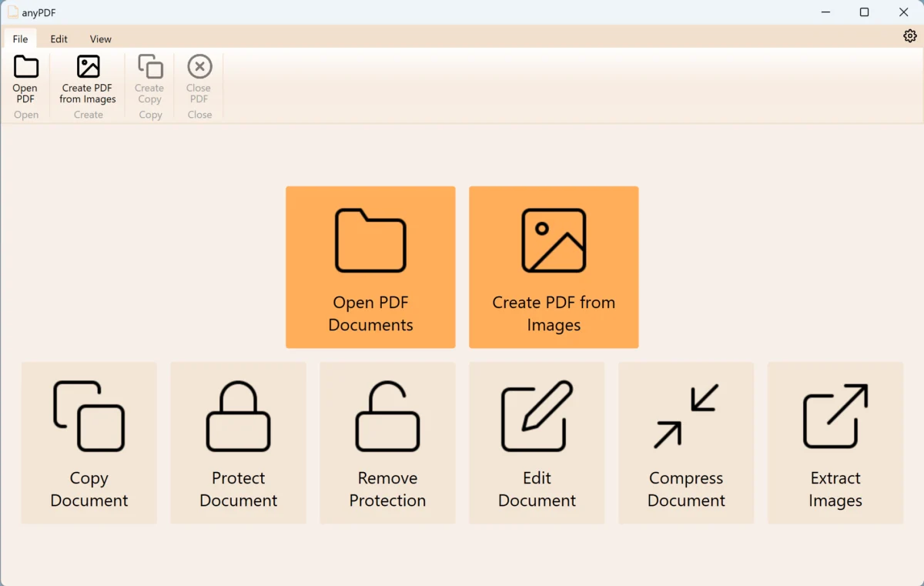Screen dimensions: 924x586
Task: Open settings via the gear icon
Action: click(909, 36)
